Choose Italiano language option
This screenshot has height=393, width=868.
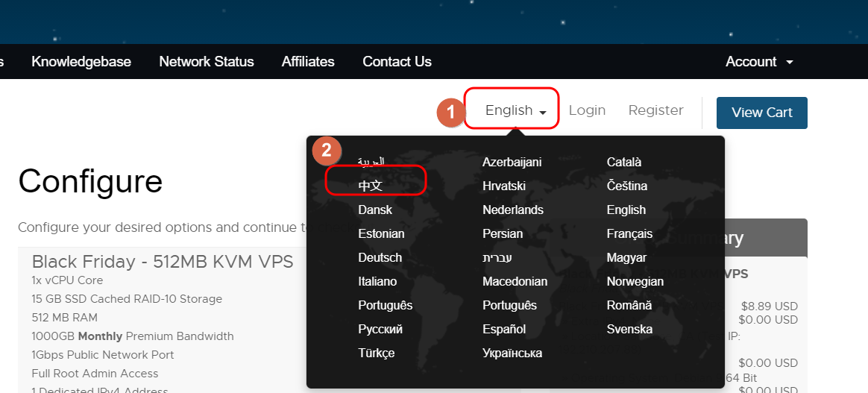click(377, 281)
